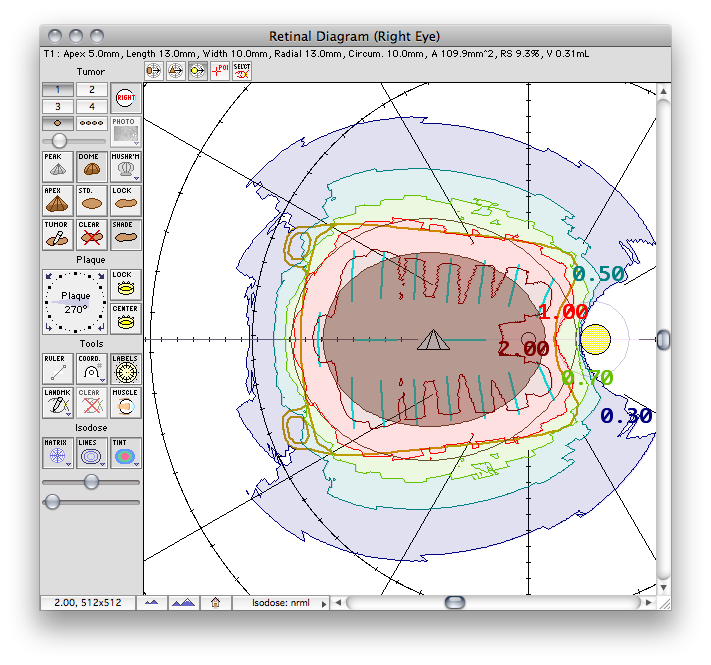Adjust the lower isodose slider knob
The height and width of the screenshot is (665, 711).
pos(52,502)
